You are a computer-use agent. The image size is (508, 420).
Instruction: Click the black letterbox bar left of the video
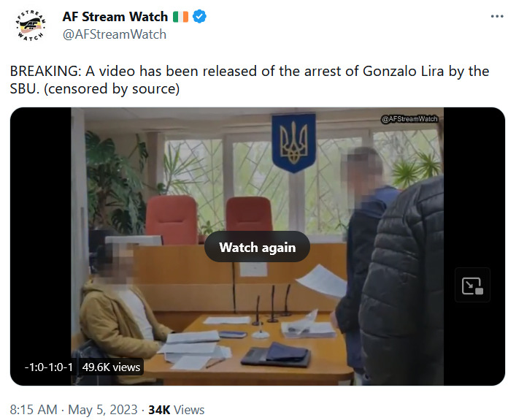point(40,246)
